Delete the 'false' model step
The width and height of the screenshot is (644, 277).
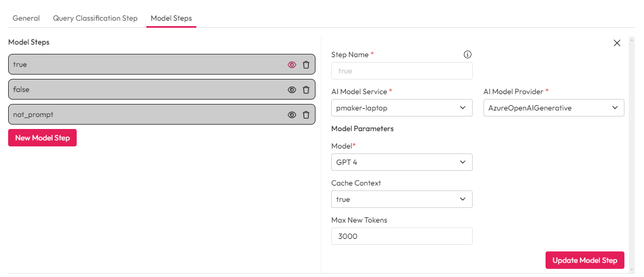pyautogui.click(x=306, y=90)
